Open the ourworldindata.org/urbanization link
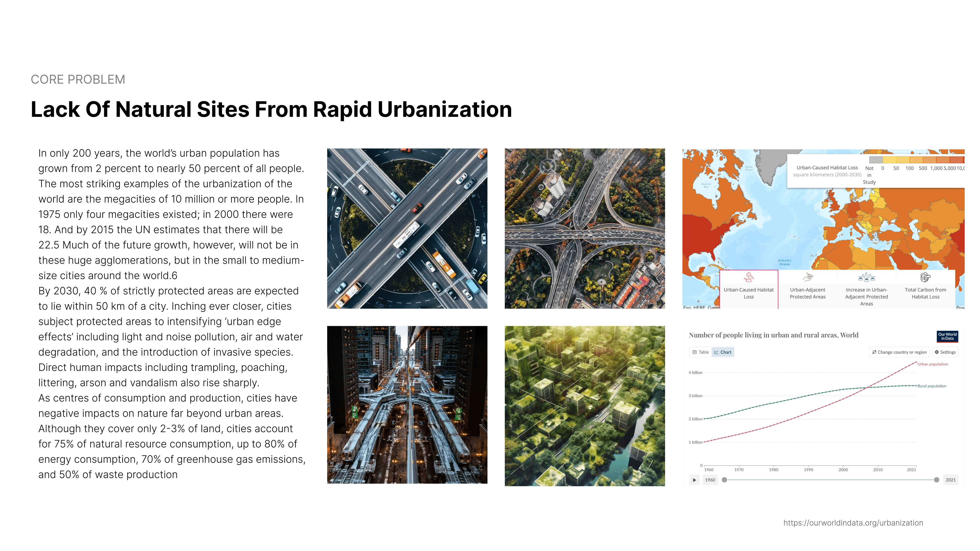The image size is (980, 551). (x=853, y=523)
